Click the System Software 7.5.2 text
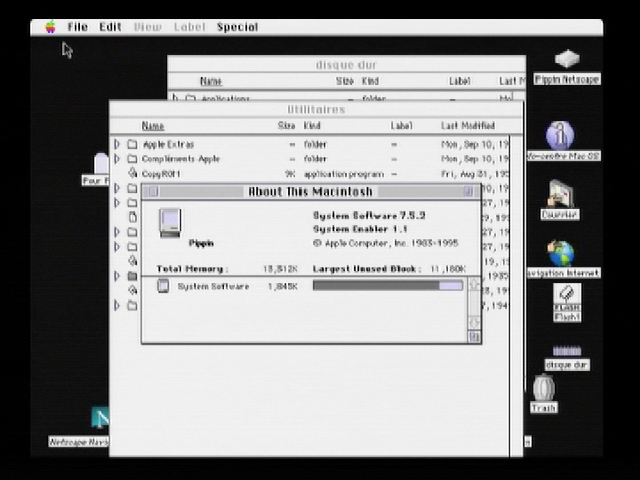The image size is (640, 480). click(369, 216)
